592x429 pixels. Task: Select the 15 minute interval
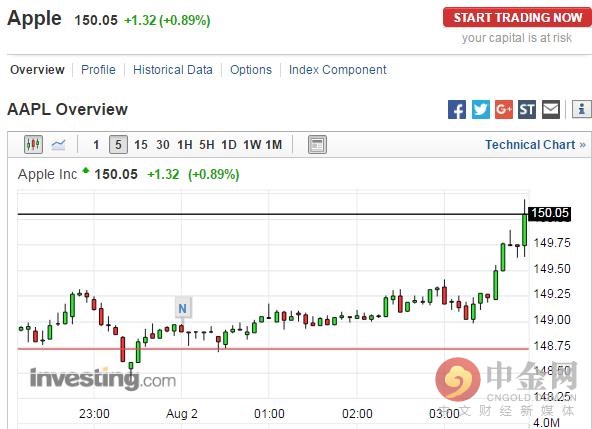[141, 145]
